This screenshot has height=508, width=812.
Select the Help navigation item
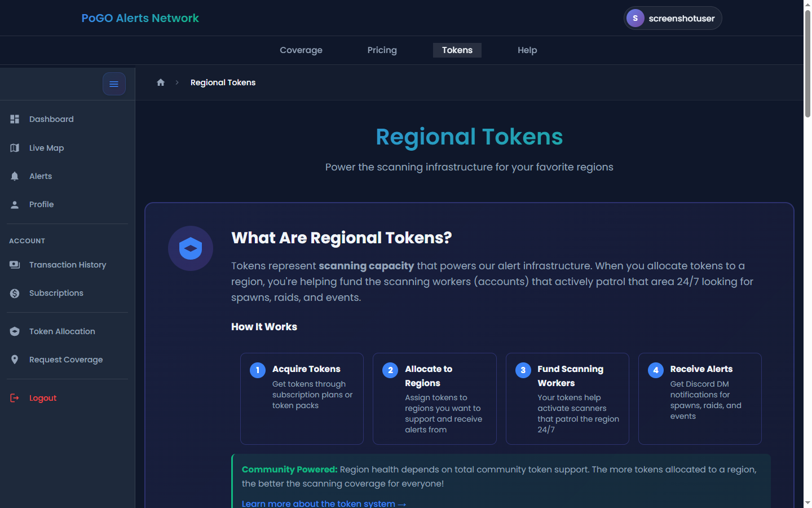pyautogui.click(x=527, y=50)
